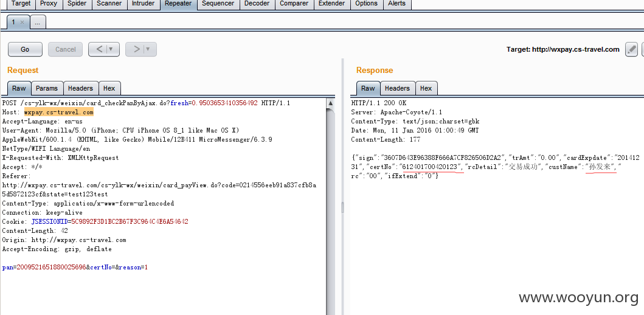Open the Target tab
Screen dimensions: 644x315
[x=21, y=4]
